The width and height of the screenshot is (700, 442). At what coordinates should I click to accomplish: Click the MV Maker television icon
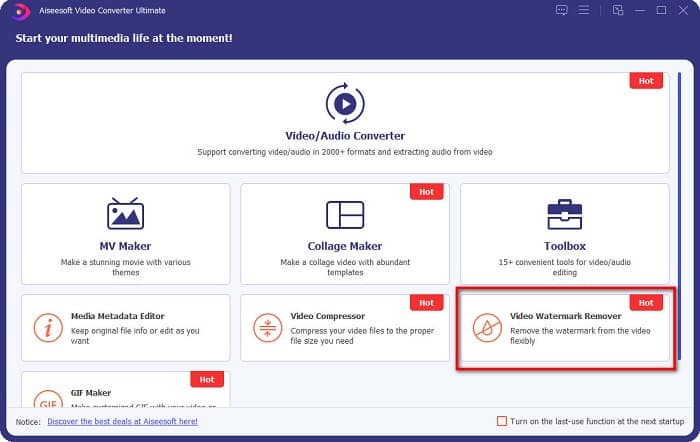125,214
